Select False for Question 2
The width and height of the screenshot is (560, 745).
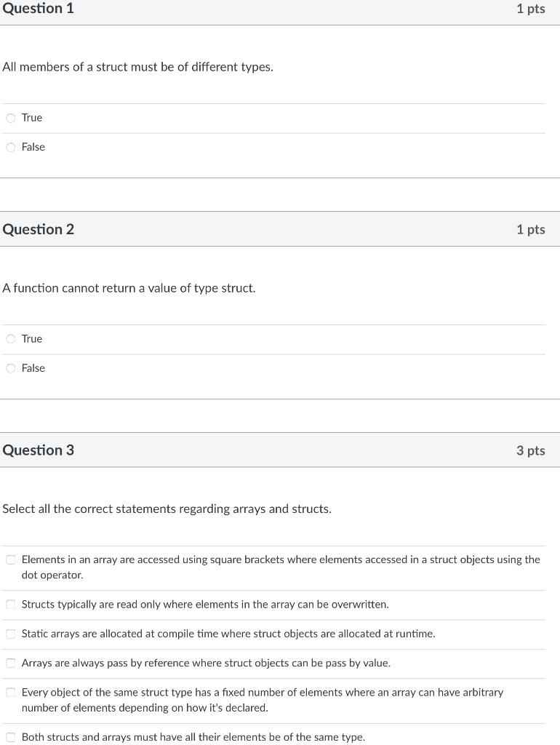click(x=11, y=368)
